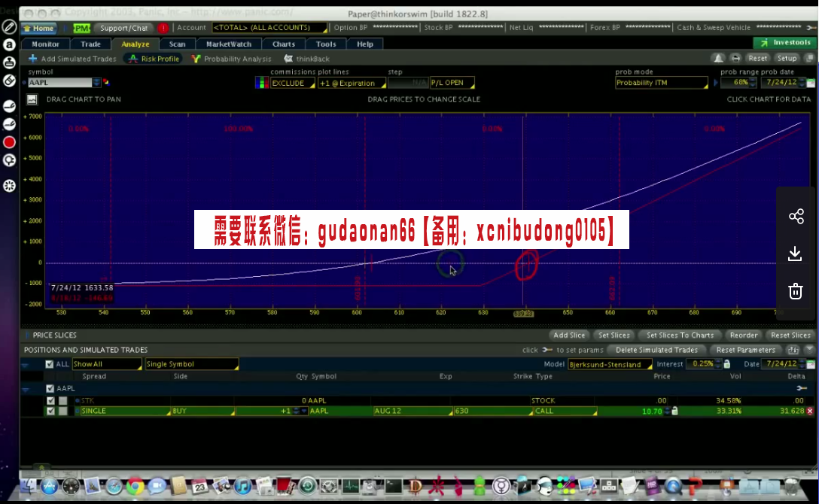Adjust the 68% prob range stepper
Viewport: 819px width, 504px height.
click(x=752, y=83)
